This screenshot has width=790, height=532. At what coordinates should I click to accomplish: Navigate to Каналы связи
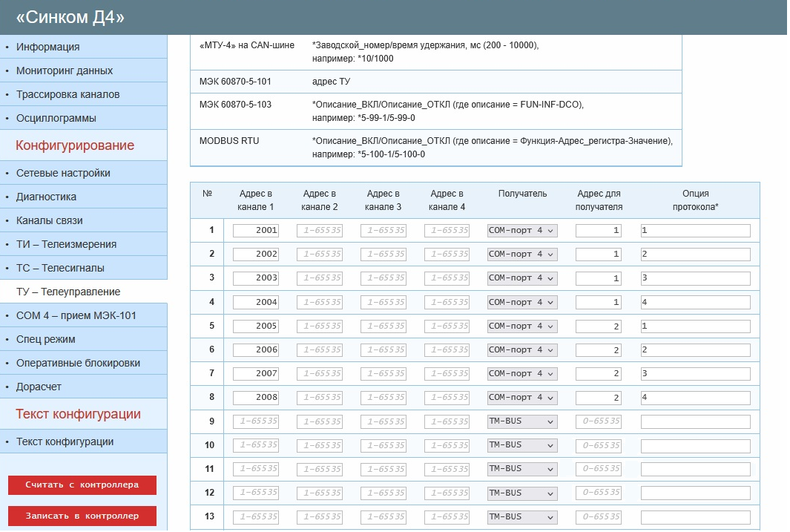tap(50, 220)
